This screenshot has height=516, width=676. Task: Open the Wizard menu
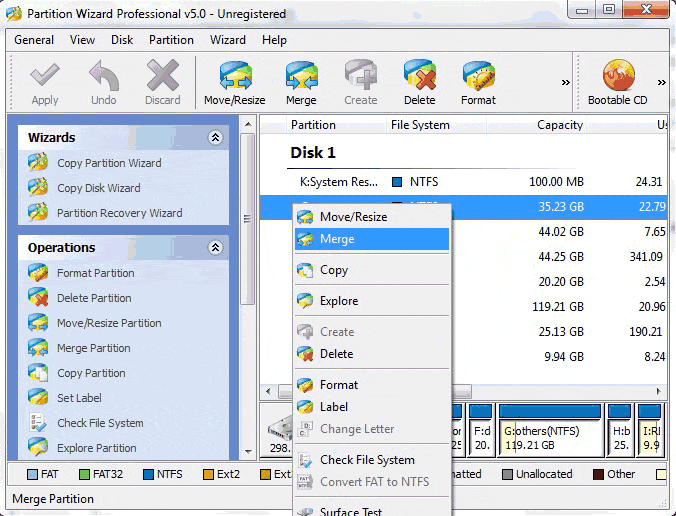(x=228, y=40)
